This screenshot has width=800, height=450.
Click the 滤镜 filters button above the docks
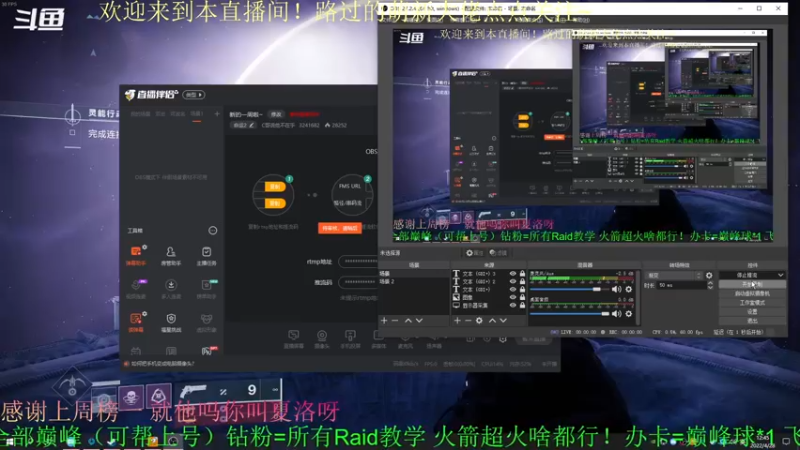point(498,253)
